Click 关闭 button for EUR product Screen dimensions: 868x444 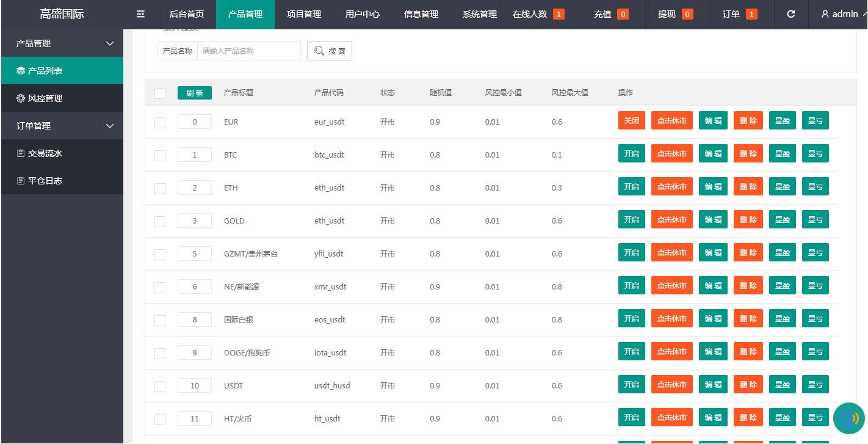tap(632, 121)
